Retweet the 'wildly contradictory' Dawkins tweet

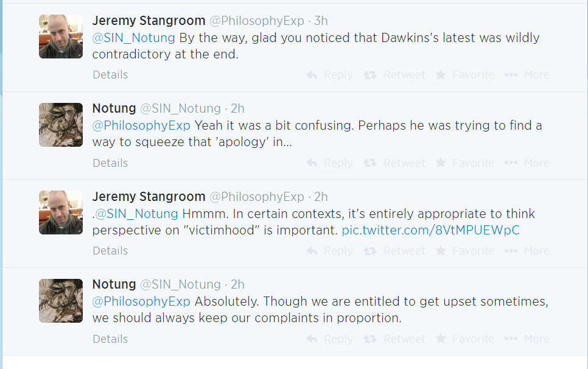pos(394,75)
